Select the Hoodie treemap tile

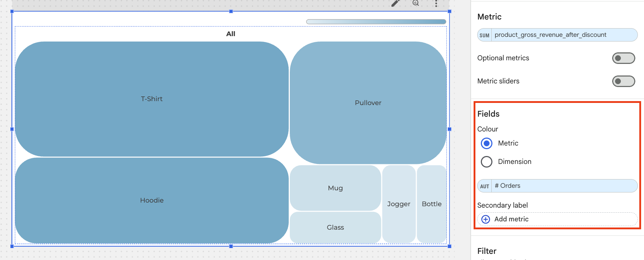click(152, 200)
